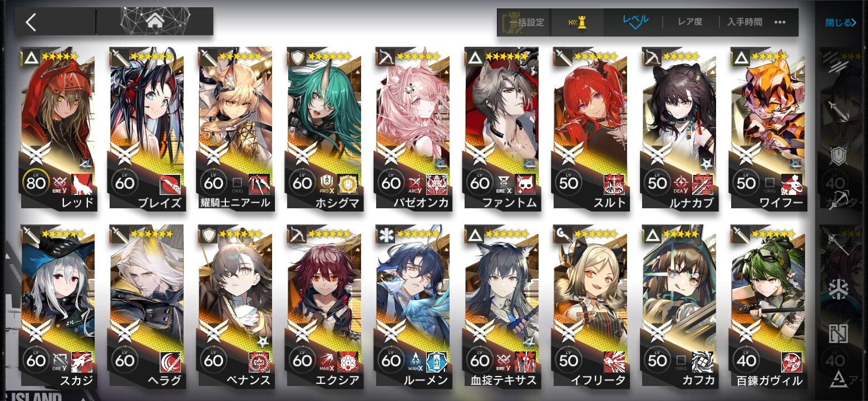Select operator card パゼオンカ
Image resolution: width=868 pixels, height=401 pixels.
413,128
